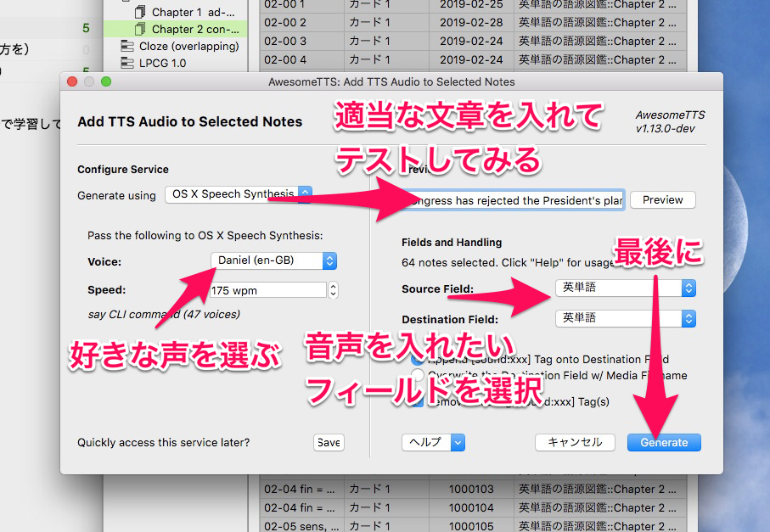Click the date cell 2019-02-28

[471, 23]
